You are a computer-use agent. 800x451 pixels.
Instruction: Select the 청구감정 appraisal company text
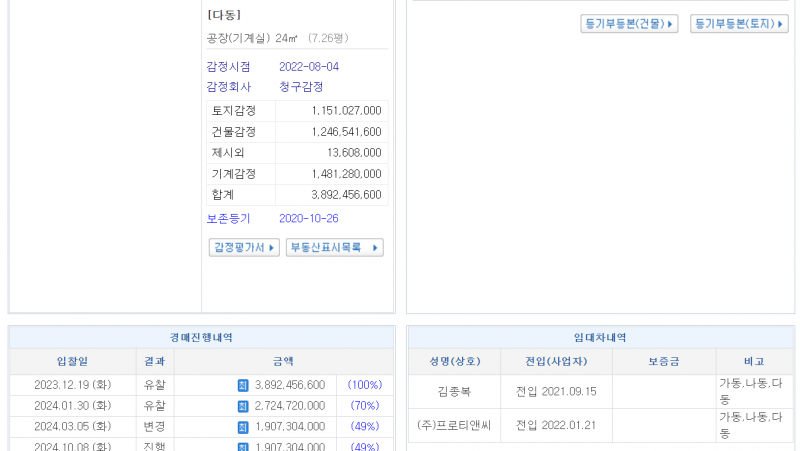click(x=301, y=87)
